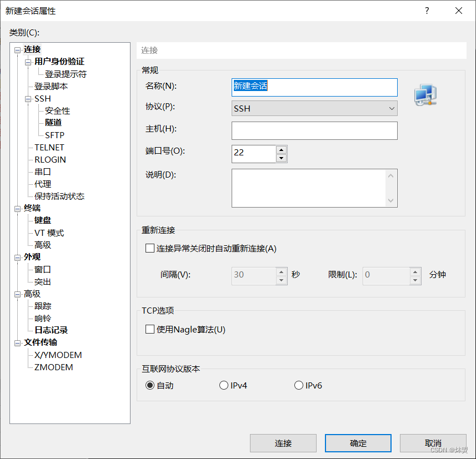Click the help question mark button
476x459 pixels.
tap(427, 11)
